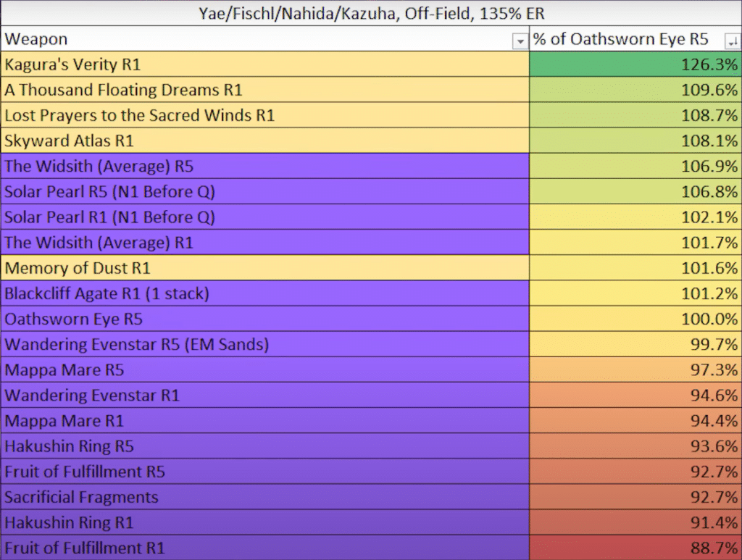
Task: Select Blackcliff Agate R1 (1 stack) cell
Action: coord(265,293)
